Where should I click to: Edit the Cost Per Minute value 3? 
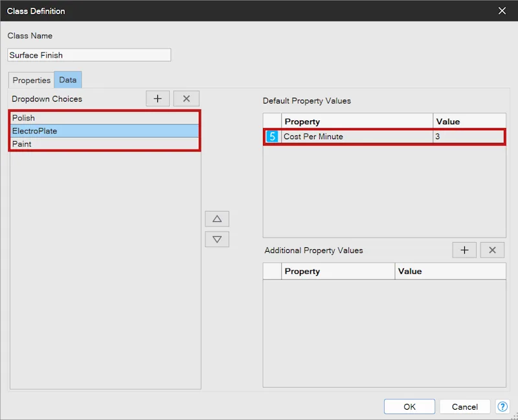point(469,137)
